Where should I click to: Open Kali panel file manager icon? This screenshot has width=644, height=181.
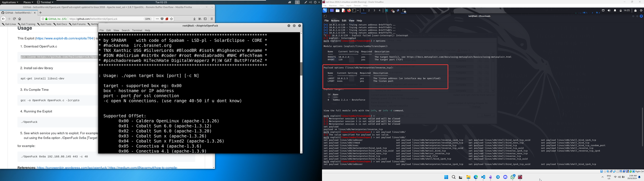pyautogui.click(x=337, y=11)
